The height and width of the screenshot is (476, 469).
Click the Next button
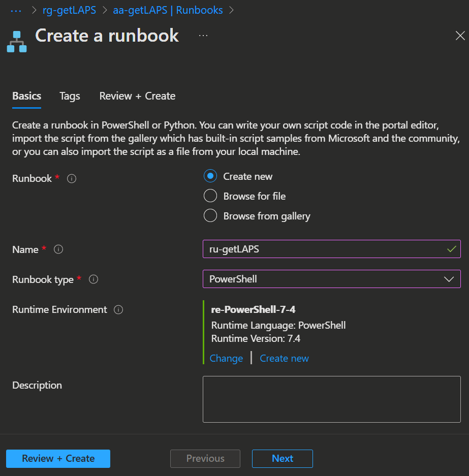pos(282,458)
